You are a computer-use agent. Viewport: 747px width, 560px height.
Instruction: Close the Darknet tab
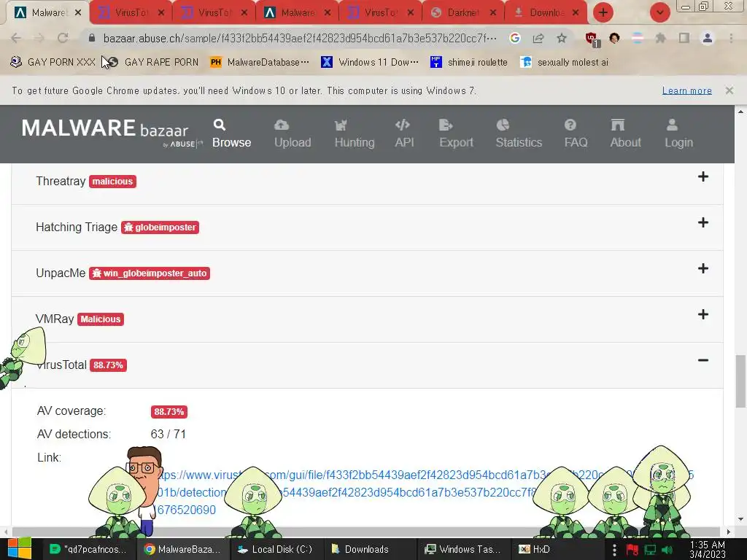click(x=493, y=13)
